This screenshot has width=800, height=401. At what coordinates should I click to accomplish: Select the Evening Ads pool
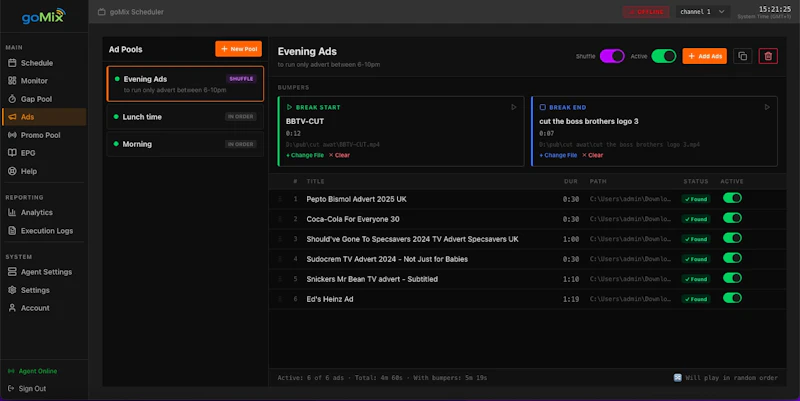(185, 84)
